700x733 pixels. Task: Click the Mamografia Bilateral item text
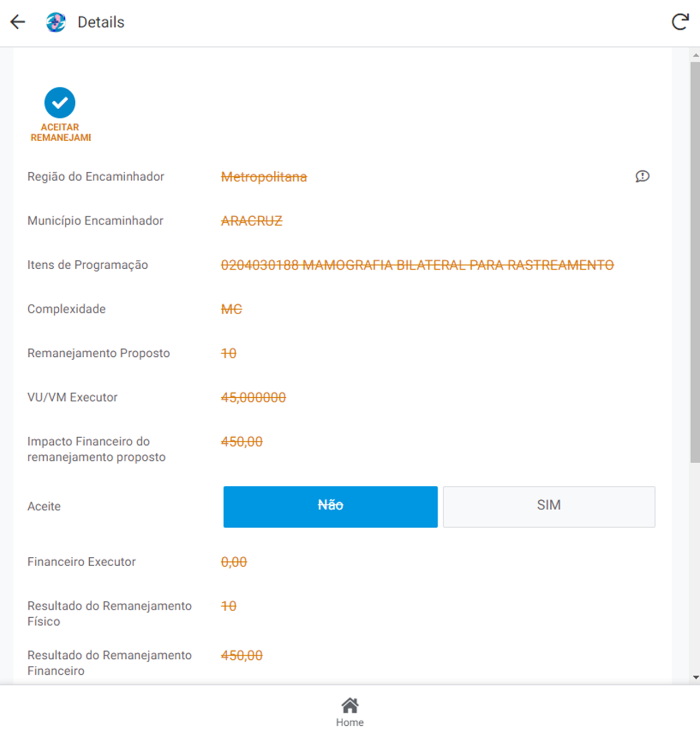coord(417,265)
